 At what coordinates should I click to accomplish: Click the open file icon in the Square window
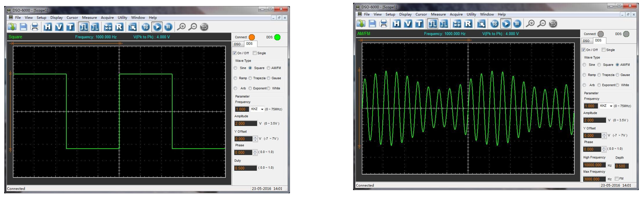tap(12, 27)
